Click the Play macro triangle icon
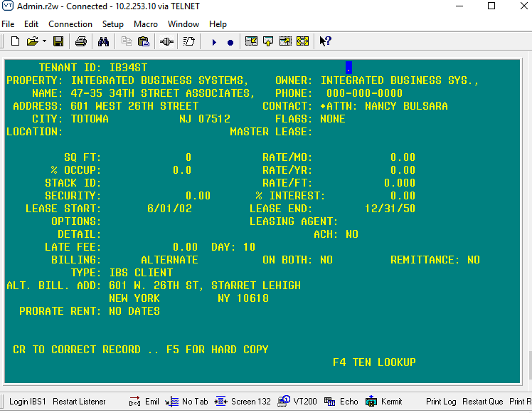This screenshot has width=532, height=413. coord(214,42)
